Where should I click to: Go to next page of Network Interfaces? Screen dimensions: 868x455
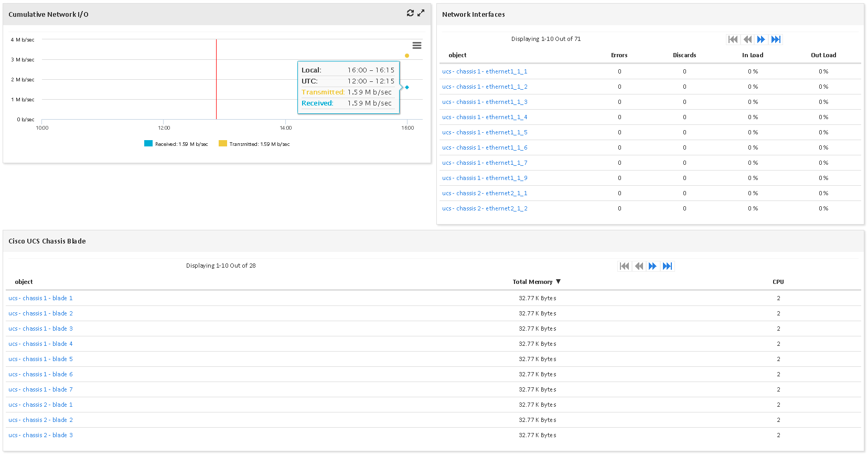761,39
